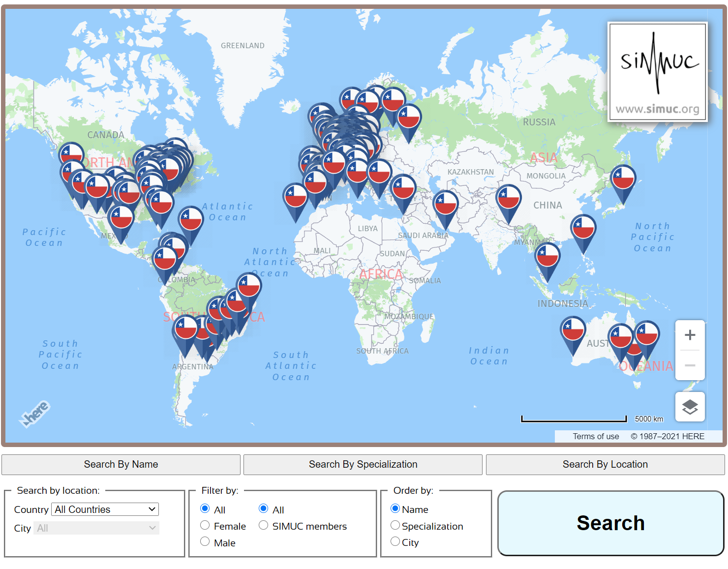Viewport: 728px width, 569px height.
Task: Open the map layers chooser
Action: coord(690,407)
